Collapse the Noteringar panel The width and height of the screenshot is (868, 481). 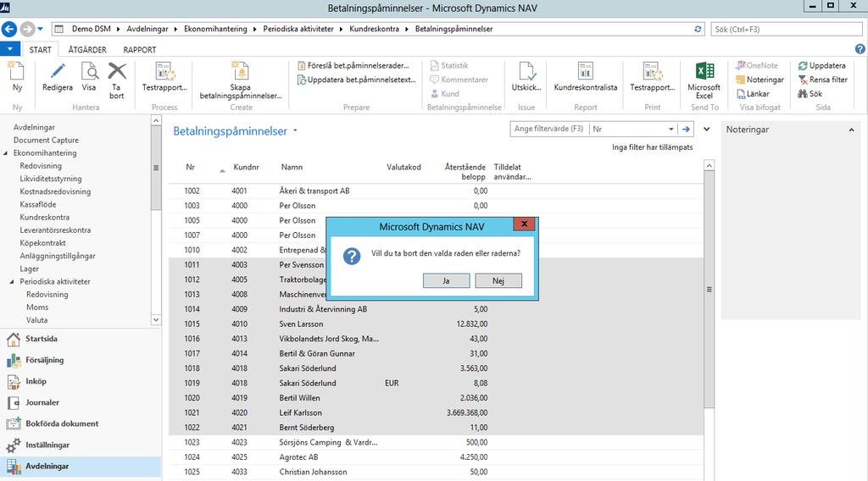coord(851,130)
